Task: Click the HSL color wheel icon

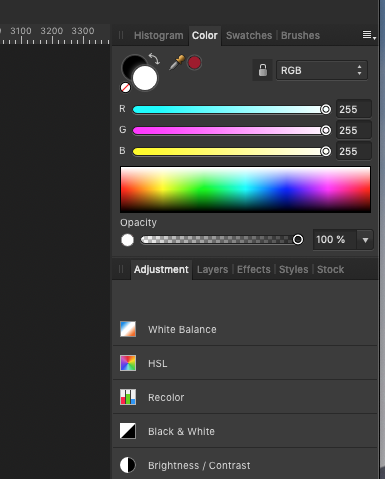Action: [x=128, y=363]
